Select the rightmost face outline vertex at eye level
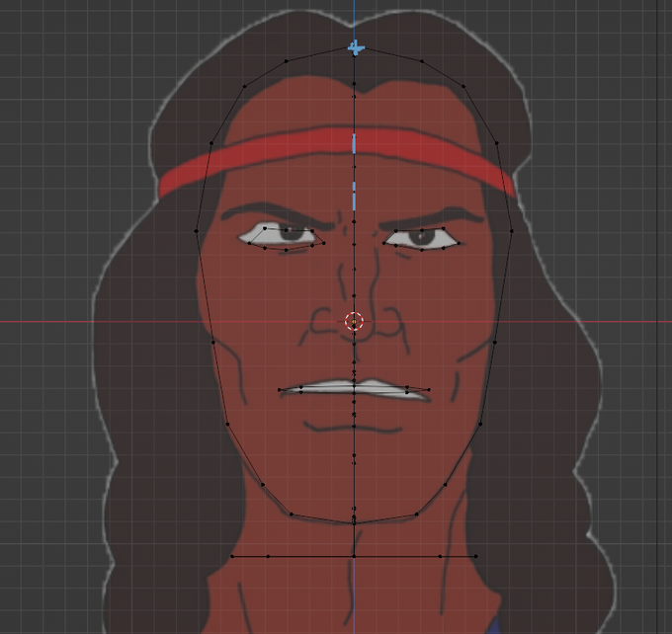 [x=512, y=231]
